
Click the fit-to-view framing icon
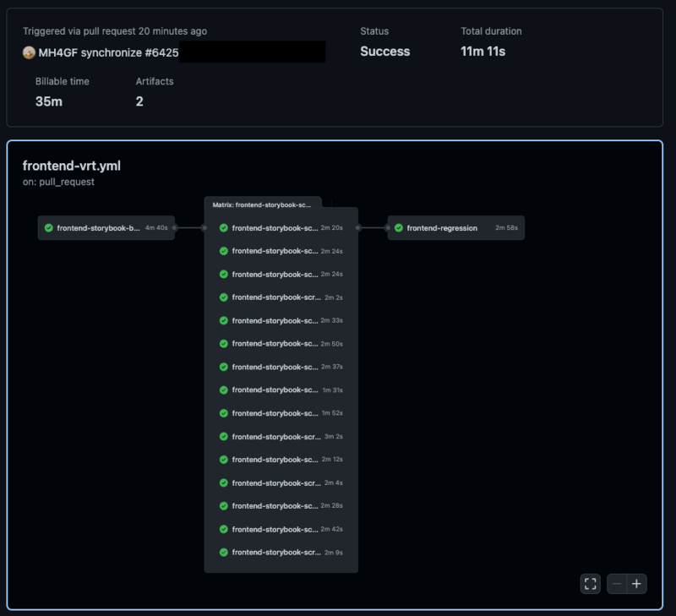(x=590, y=584)
